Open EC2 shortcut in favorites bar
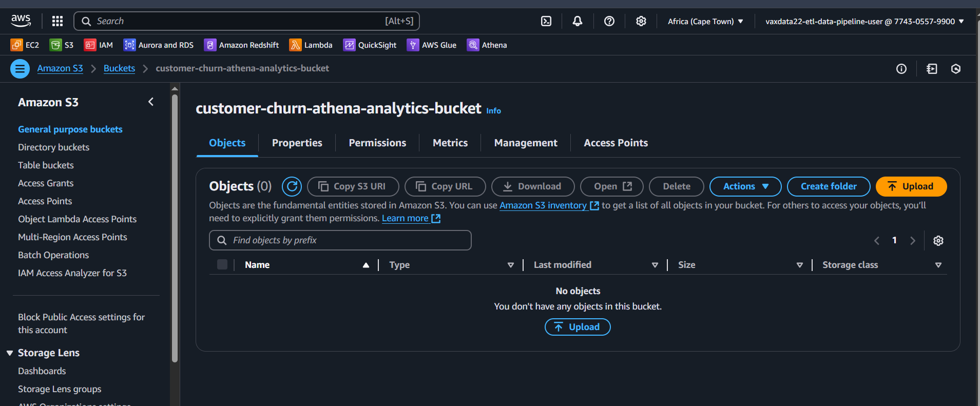980x406 pixels. pyautogui.click(x=25, y=45)
